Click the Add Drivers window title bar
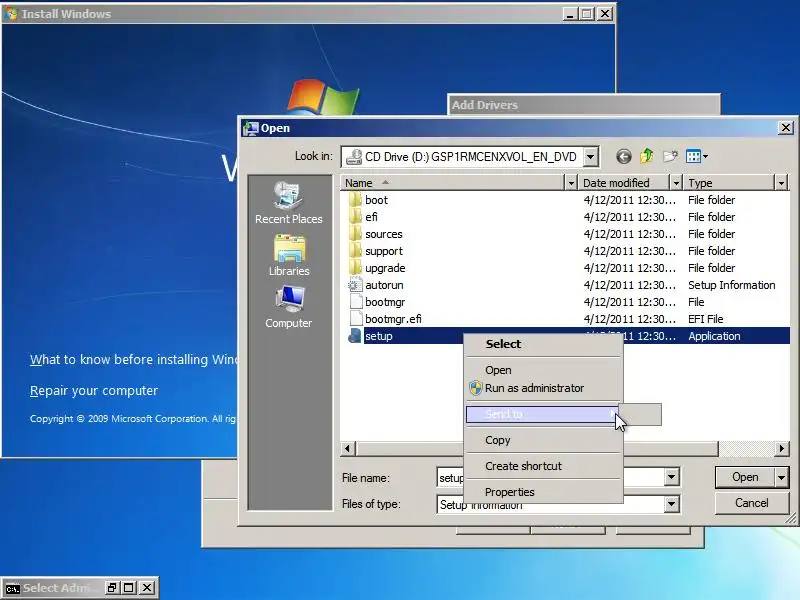This screenshot has width=800, height=600. tap(584, 105)
